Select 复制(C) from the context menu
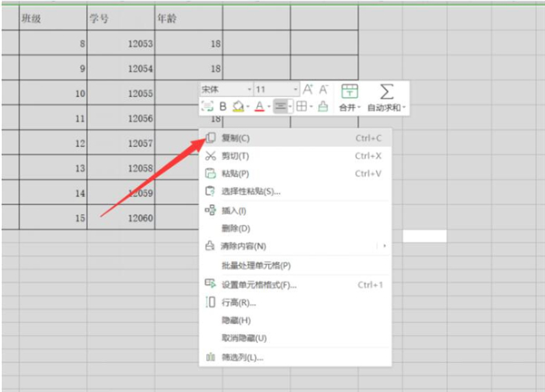 tap(235, 138)
